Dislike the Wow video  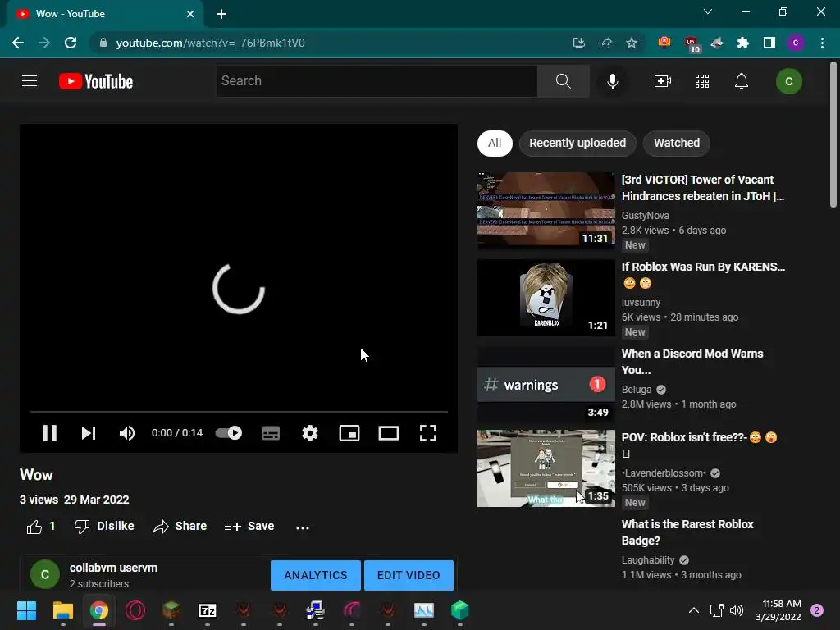[x=104, y=526]
